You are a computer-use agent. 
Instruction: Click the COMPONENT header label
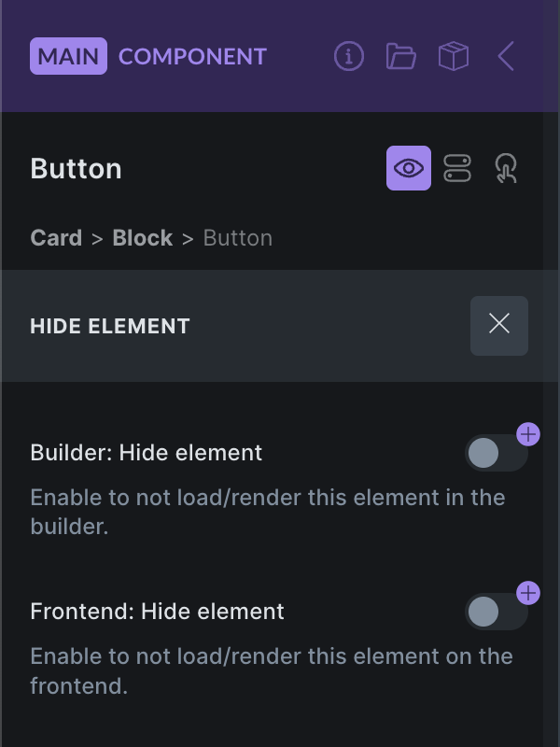[x=192, y=56]
